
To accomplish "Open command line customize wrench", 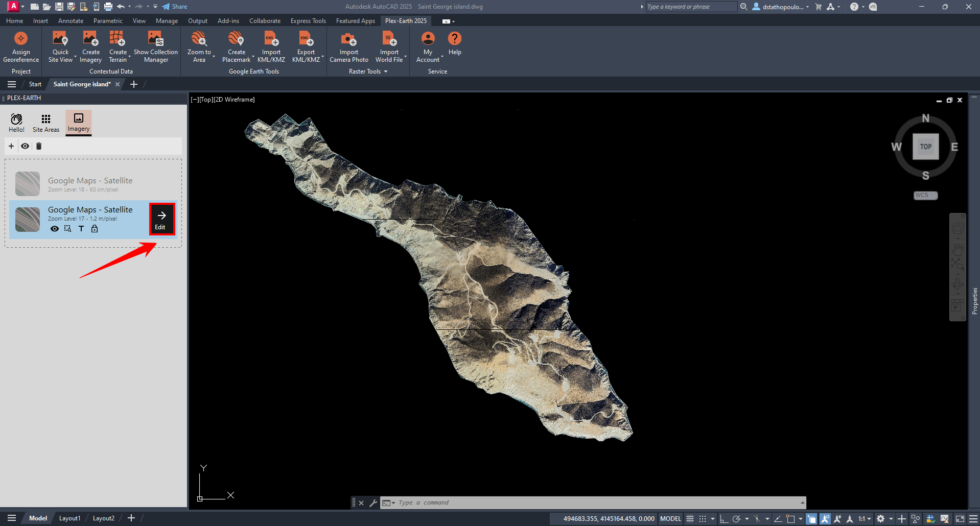I will tap(374, 503).
